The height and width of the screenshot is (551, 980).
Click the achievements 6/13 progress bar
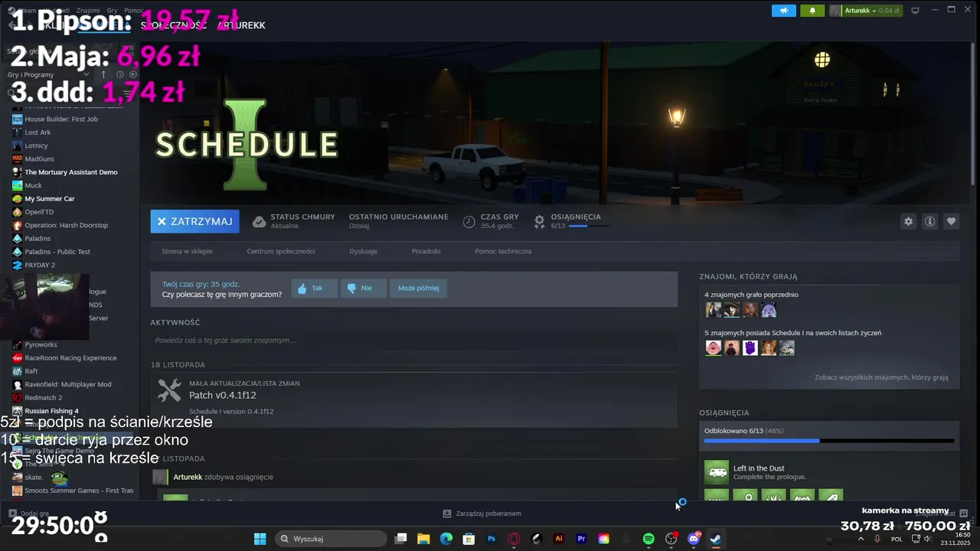click(x=588, y=227)
